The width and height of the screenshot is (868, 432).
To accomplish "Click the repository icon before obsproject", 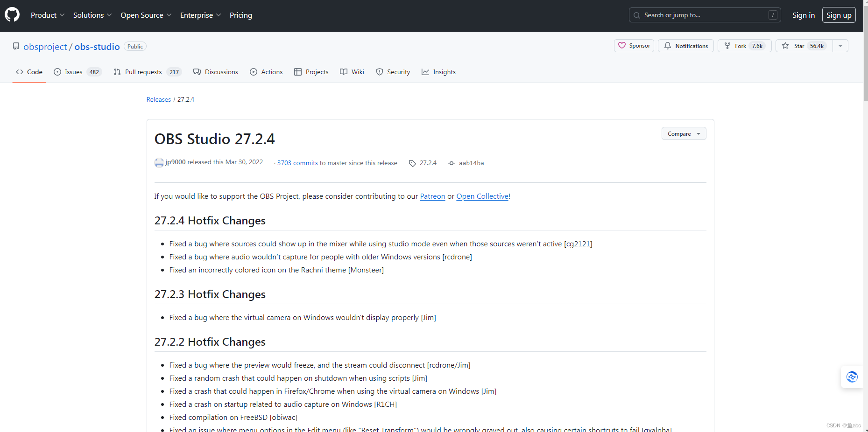I will point(16,46).
